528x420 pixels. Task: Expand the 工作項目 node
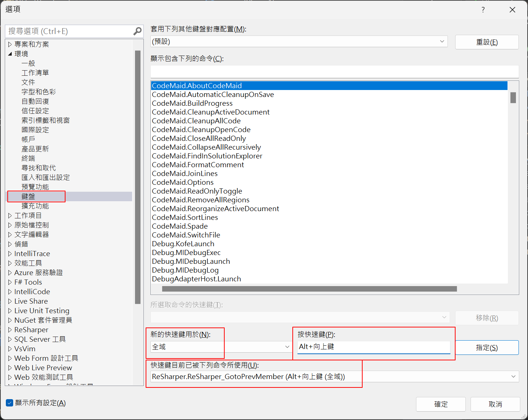10,216
